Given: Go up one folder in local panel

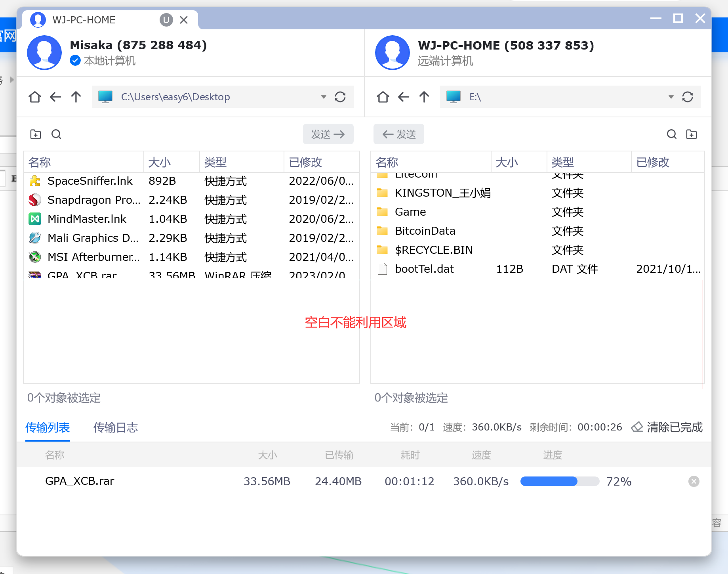Looking at the screenshot, I should tap(76, 97).
